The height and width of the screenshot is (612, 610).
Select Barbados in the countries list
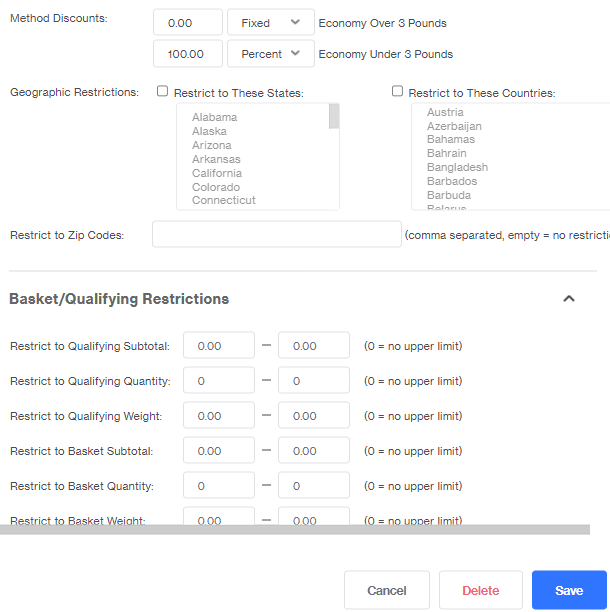[x=452, y=181]
